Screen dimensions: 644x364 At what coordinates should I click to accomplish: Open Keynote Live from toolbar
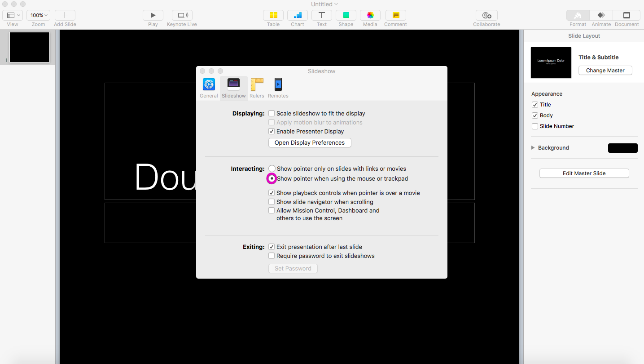point(182,15)
